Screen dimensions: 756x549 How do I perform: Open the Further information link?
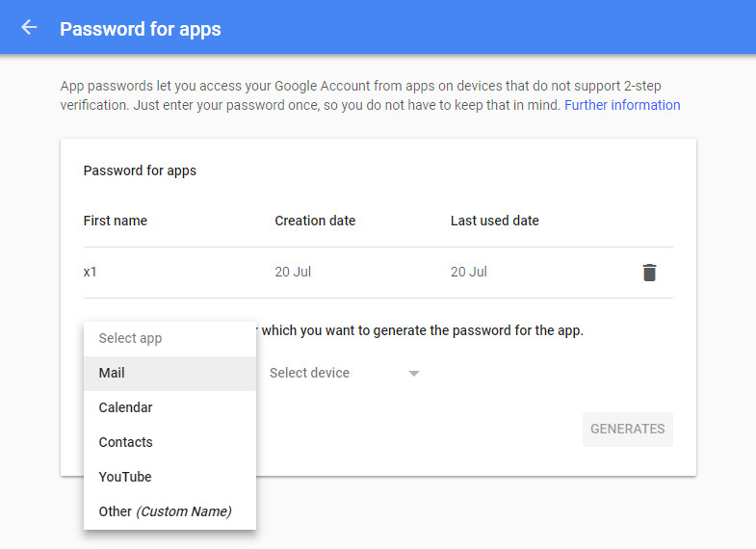click(622, 105)
